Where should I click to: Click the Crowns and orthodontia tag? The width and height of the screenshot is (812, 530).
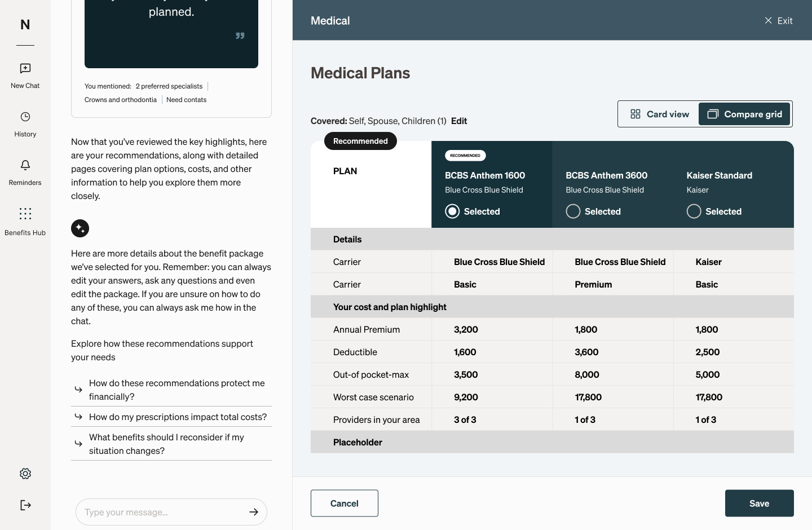pos(121,100)
